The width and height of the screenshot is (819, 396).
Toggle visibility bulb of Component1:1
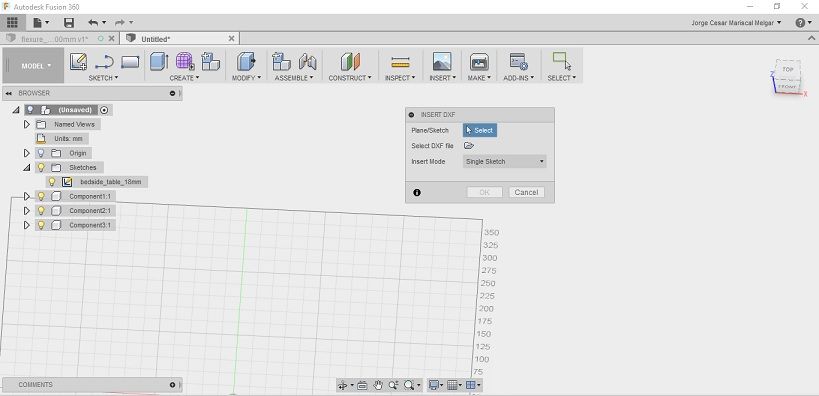41,196
